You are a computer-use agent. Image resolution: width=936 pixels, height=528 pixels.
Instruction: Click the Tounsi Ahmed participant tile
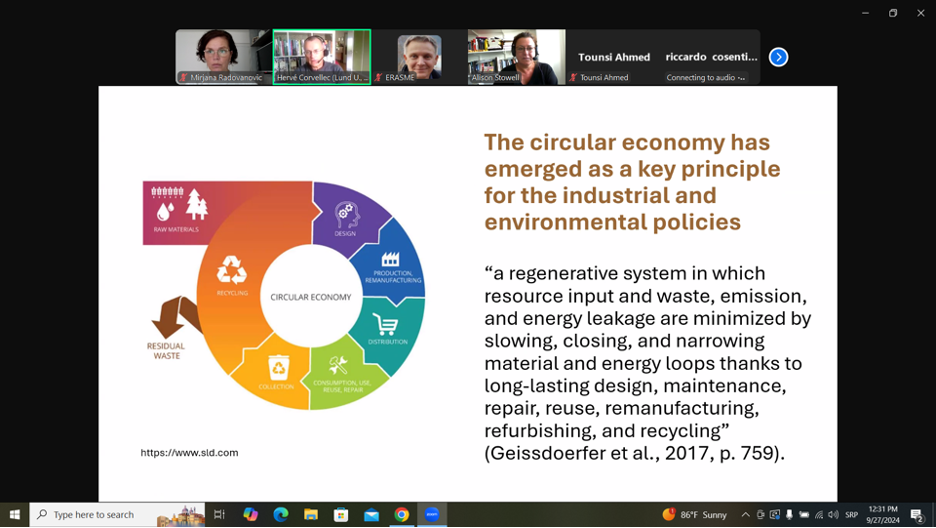614,57
